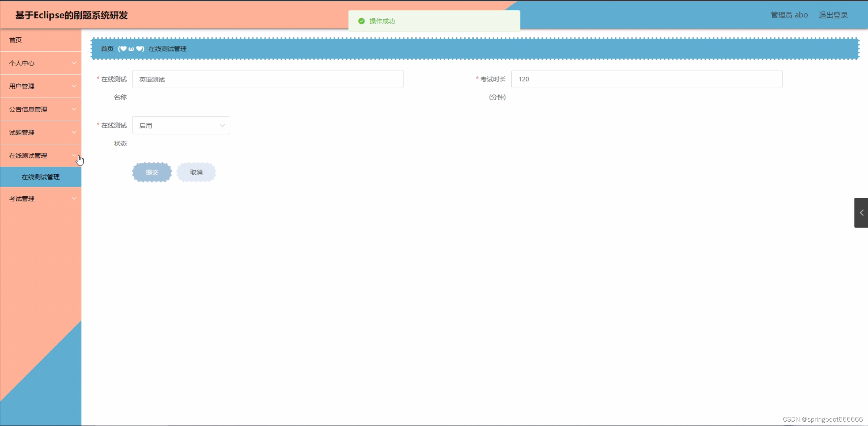Focus the 考试时长 field showing 120
The width and height of the screenshot is (868, 426).
tap(646, 79)
